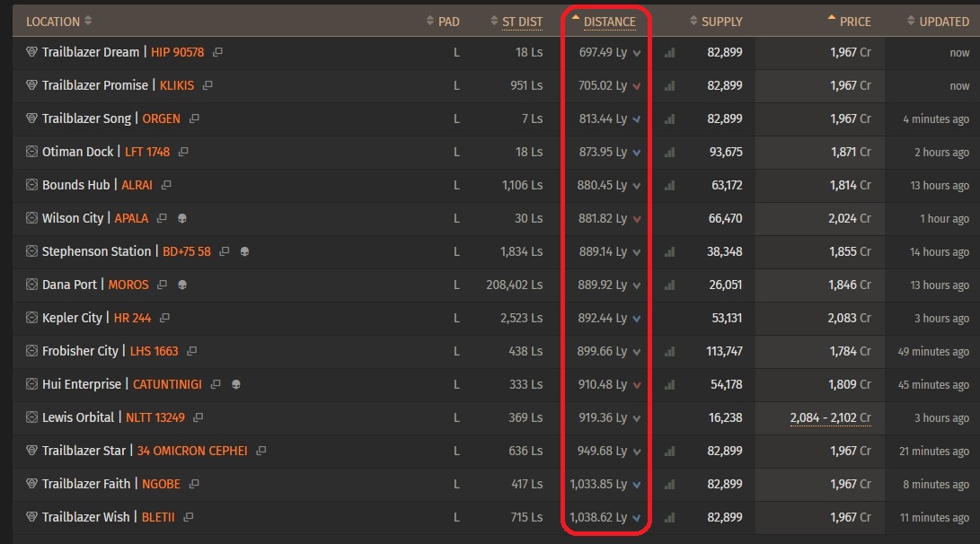Copy system name LHS 1663 icon
Screen dimensions: 980x544
click(x=192, y=350)
